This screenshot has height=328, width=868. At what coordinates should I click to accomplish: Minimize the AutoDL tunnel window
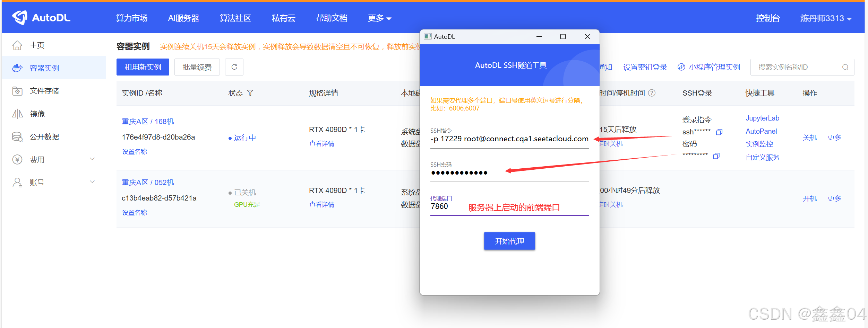click(x=539, y=37)
